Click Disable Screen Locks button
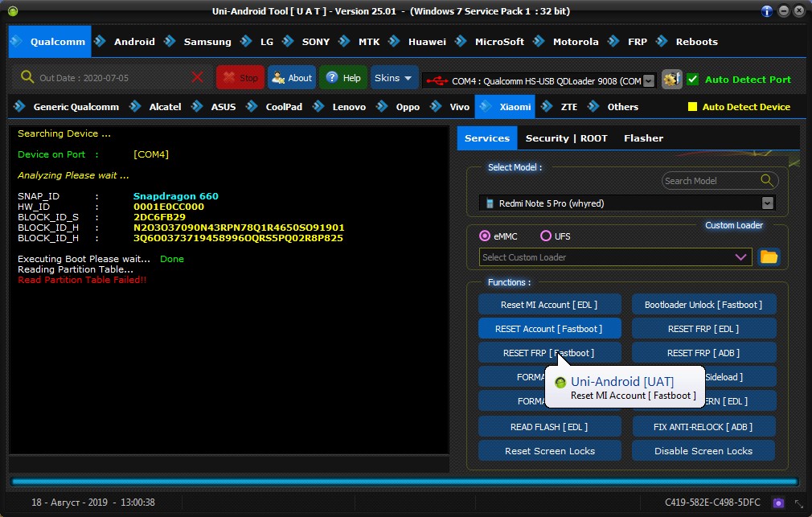The image size is (812, 517). [x=703, y=451]
